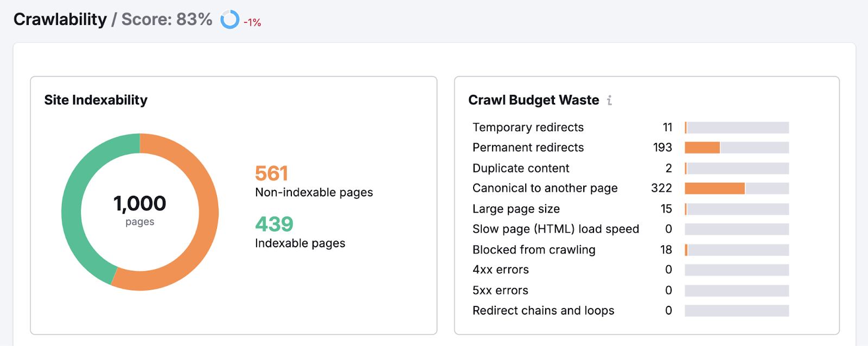Viewport: 868px width, 346px height.
Task: Click Blocked from crawling label
Action: tap(534, 249)
